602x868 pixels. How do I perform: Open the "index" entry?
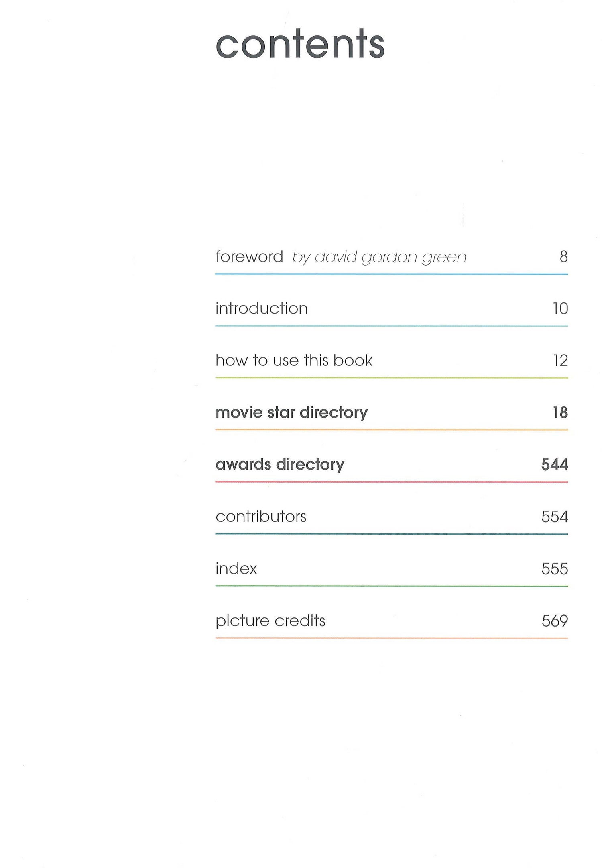click(x=236, y=569)
